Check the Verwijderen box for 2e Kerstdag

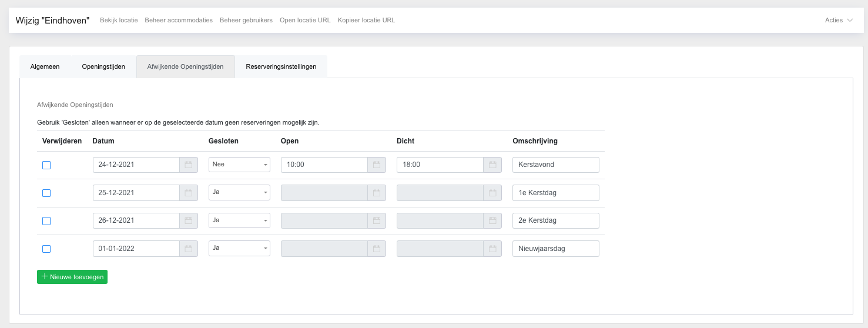click(x=46, y=221)
